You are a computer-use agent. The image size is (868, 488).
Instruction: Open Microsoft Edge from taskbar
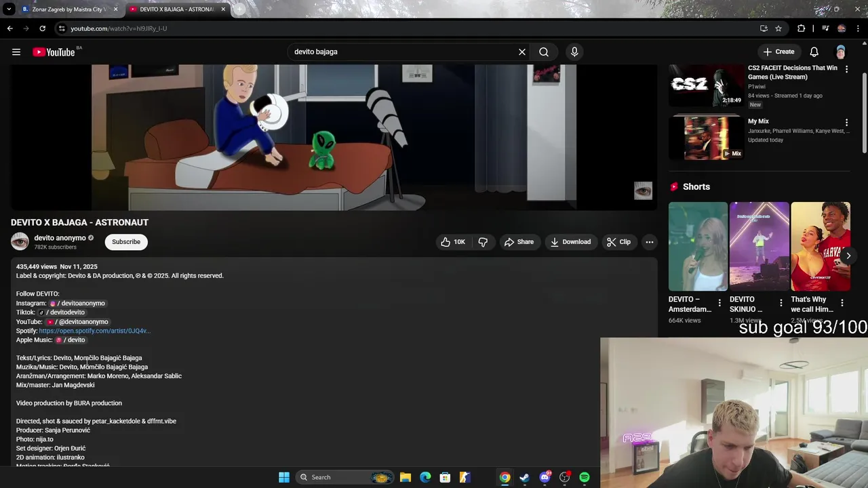coord(425,477)
